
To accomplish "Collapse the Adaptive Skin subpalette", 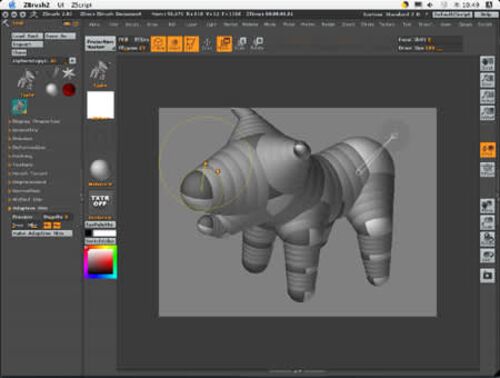I will [x=29, y=208].
